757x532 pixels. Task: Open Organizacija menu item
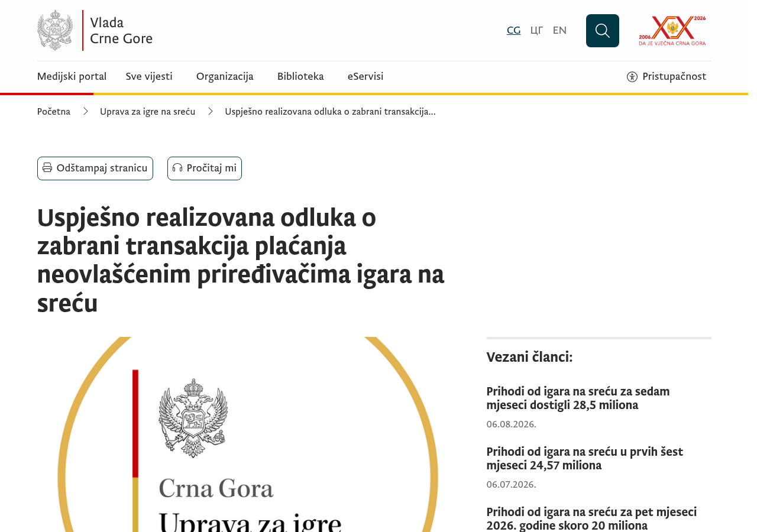[225, 76]
